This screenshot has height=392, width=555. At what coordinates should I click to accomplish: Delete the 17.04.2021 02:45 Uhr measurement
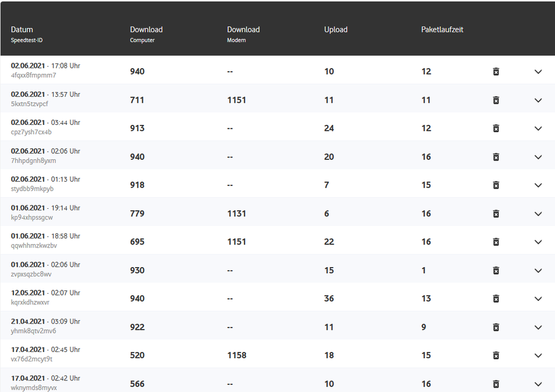click(496, 355)
